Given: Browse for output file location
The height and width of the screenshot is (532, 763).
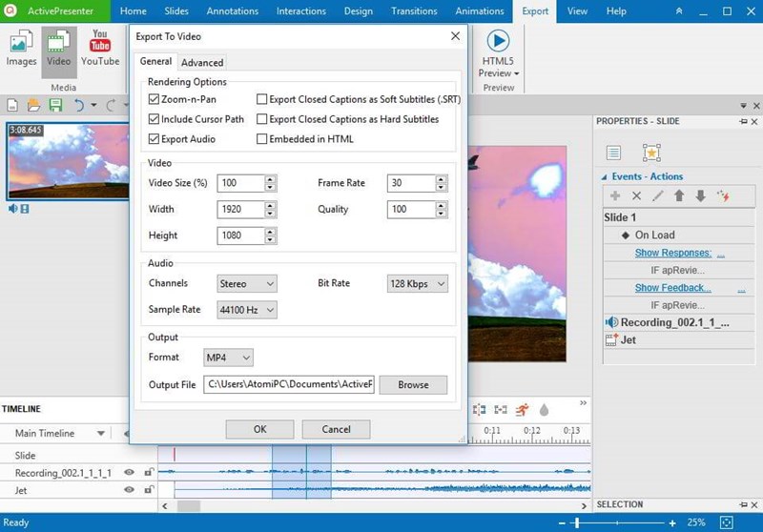Looking at the screenshot, I should click(x=413, y=384).
